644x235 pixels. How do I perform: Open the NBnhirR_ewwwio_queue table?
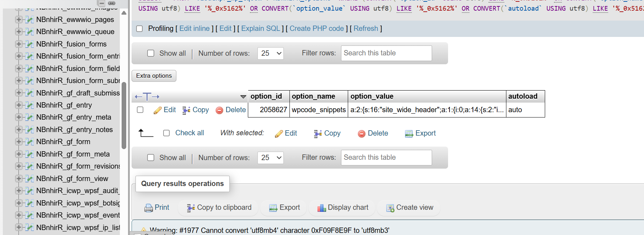(x=75, y=32)
